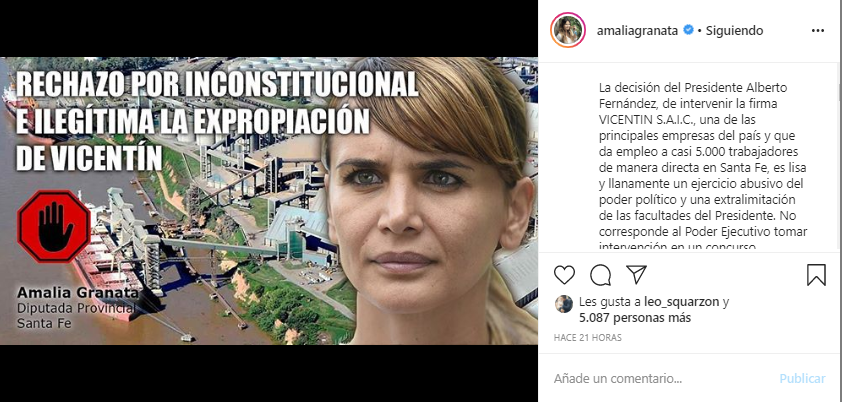Click the headline RECHAZO POR INCONSTITUCIONAL text
This screenshot has height=402, width=842.
coord(217,83)
